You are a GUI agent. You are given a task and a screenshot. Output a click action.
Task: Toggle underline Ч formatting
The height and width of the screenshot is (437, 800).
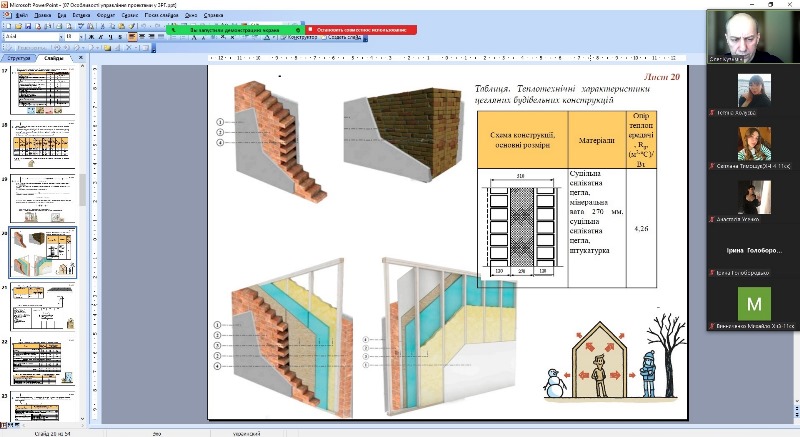pos(109,37)
